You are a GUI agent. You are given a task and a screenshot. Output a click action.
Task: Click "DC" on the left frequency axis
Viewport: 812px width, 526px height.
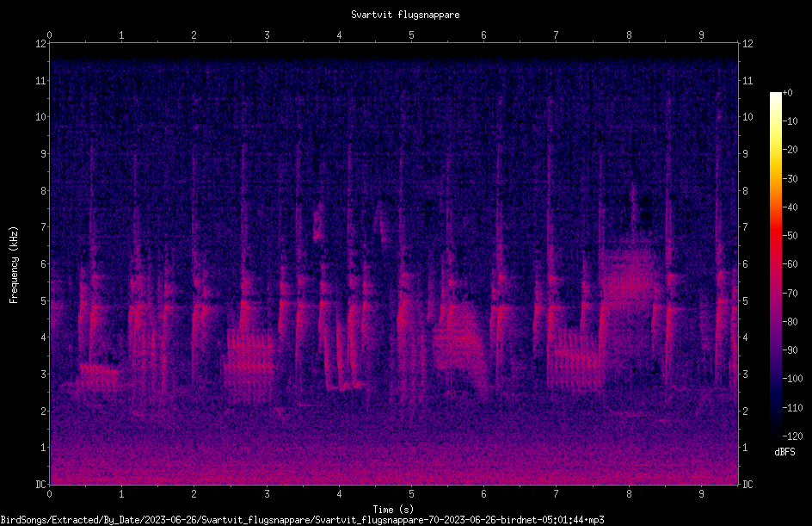pos(40,485)
